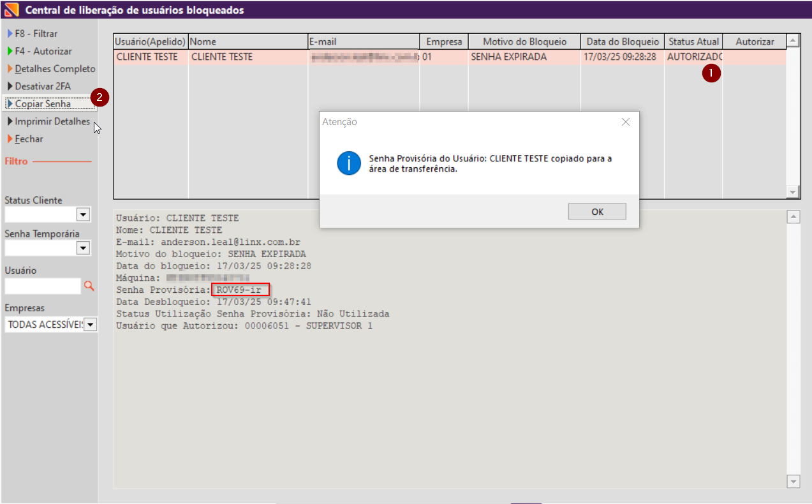
Task: Select Imprimir Detalhes option
Action: coord(52,121)
